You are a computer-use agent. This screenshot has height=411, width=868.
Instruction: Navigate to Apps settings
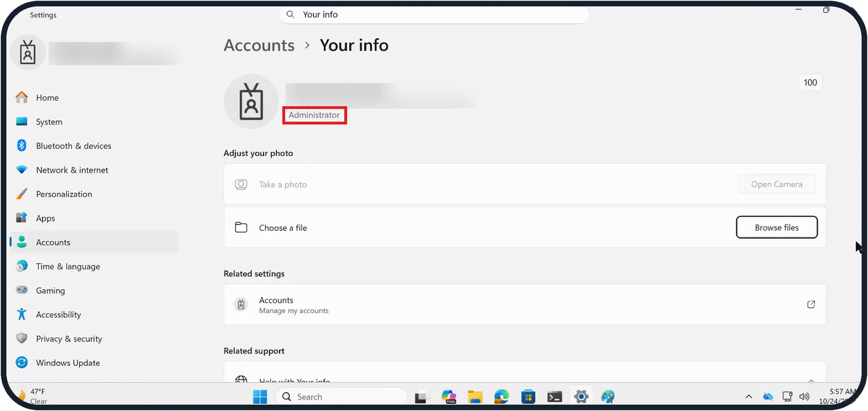(x=94, y=218)
